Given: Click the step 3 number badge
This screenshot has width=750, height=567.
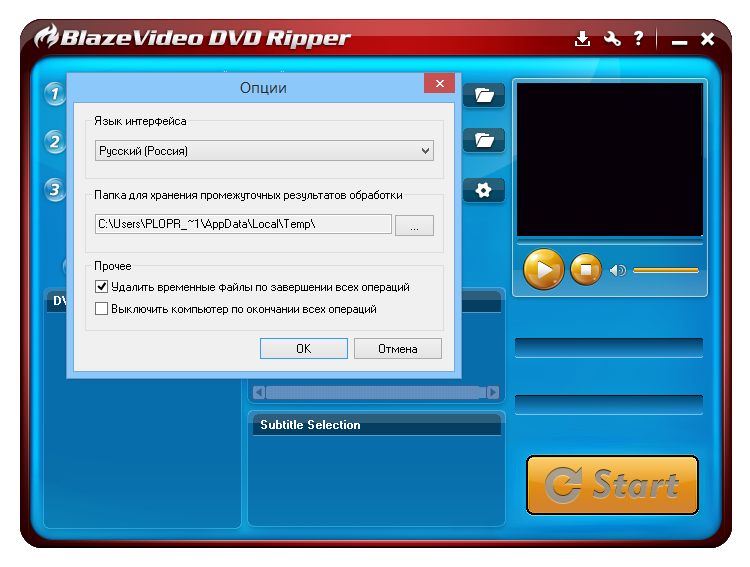Looking at the screenshot, I should (55, 189).
